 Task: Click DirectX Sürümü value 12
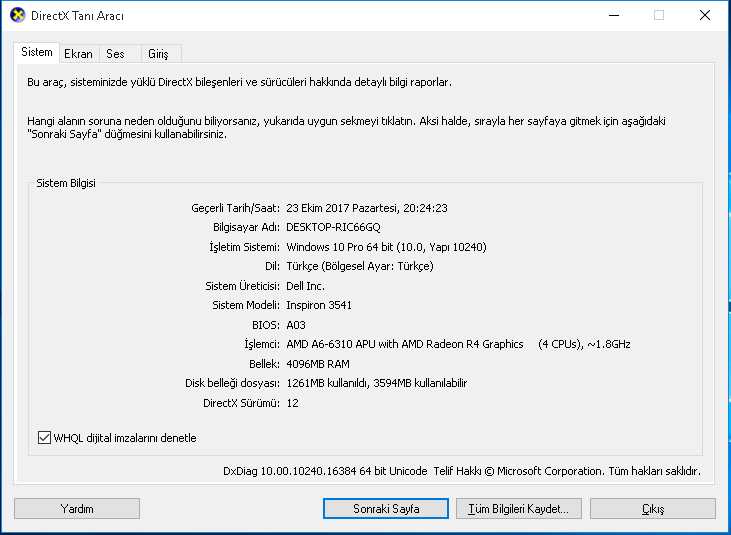292,403
